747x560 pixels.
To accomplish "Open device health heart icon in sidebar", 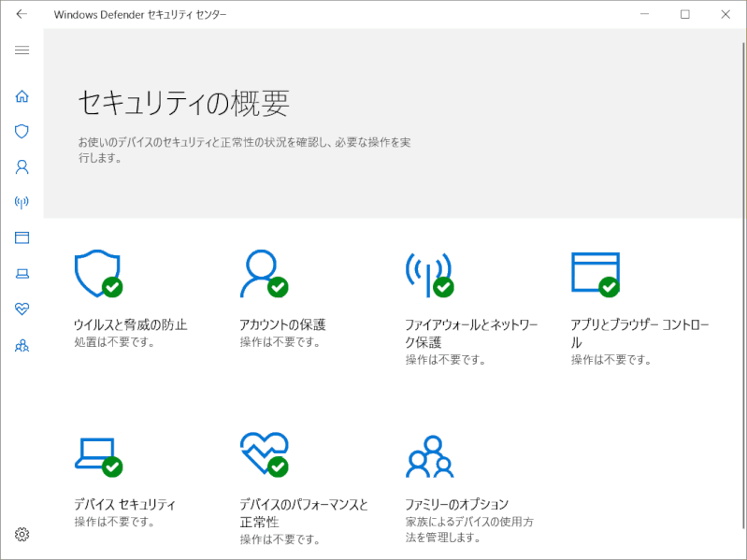I will pos(22,309).
